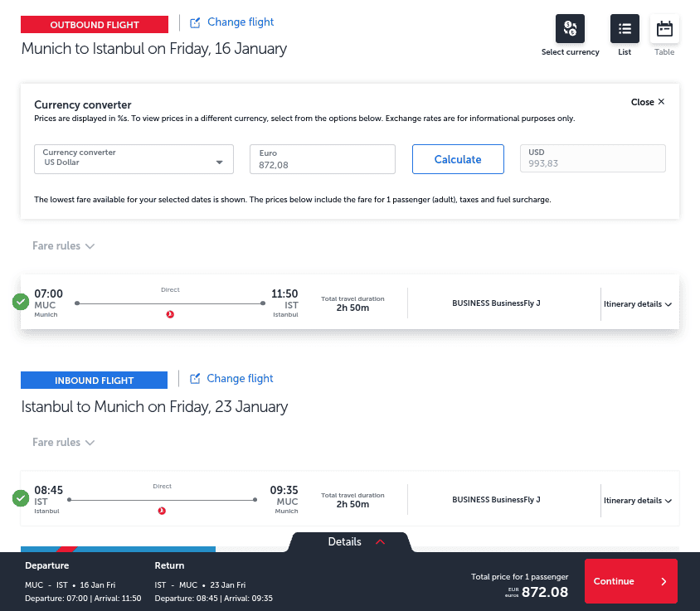Click the 09:35 MUC arrival time
The width and height of the screenshot is (700, 611).
click(284, 490)
